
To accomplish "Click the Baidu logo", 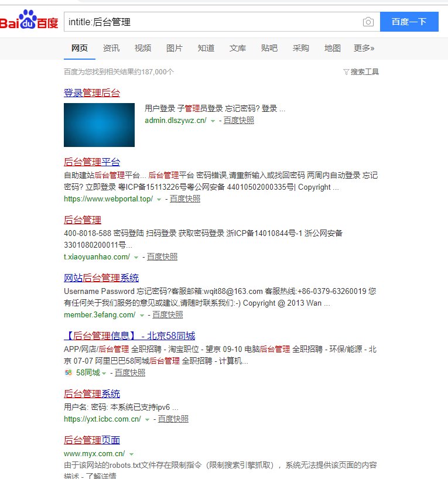I will pyautogui.click(x=29, y=19).
